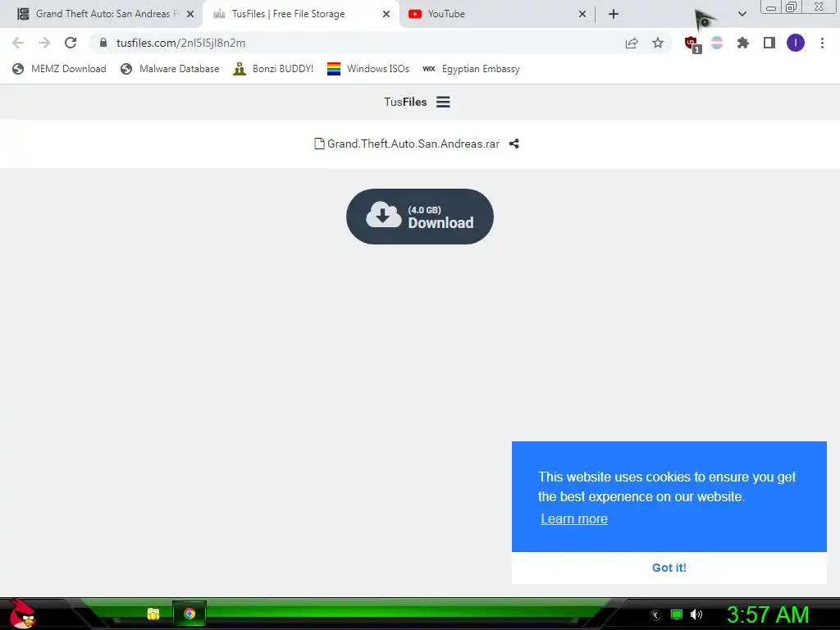This screenshot has width=840, height=630.
Task: Bookmark this page with the star icon
Action: [x=658, y=43]
